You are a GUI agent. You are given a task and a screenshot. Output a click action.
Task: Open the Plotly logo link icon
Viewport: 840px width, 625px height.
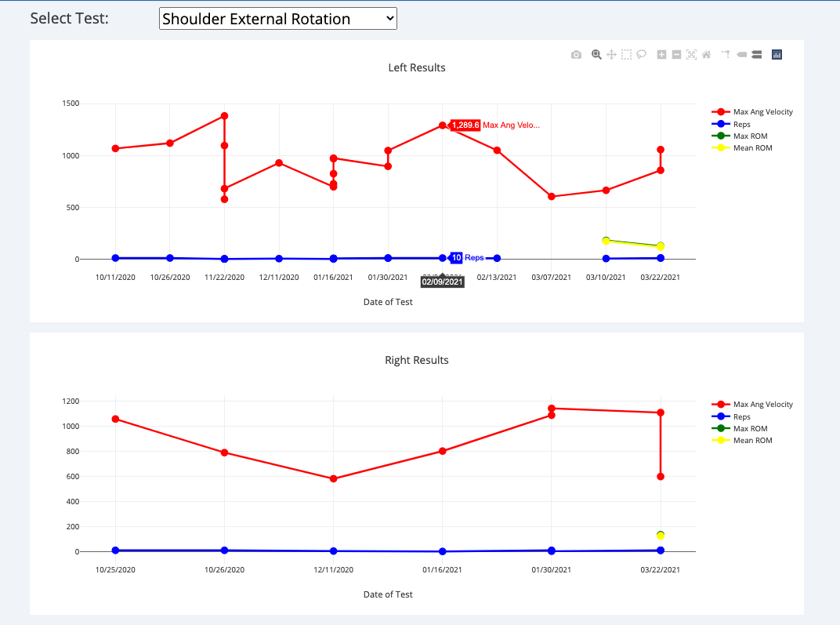(777, 55)
